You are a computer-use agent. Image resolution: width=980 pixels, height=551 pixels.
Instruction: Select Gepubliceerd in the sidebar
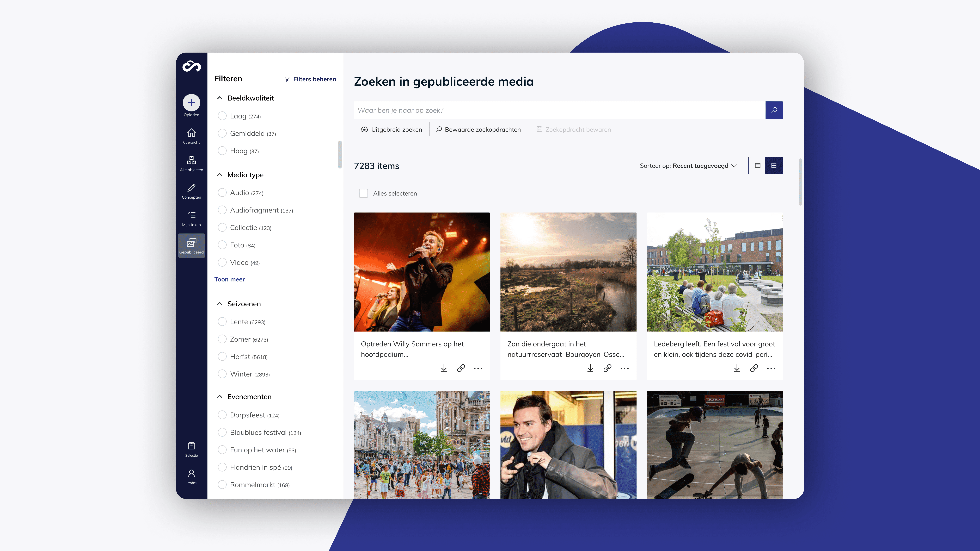pyautogui.click(x=191, y=246)
